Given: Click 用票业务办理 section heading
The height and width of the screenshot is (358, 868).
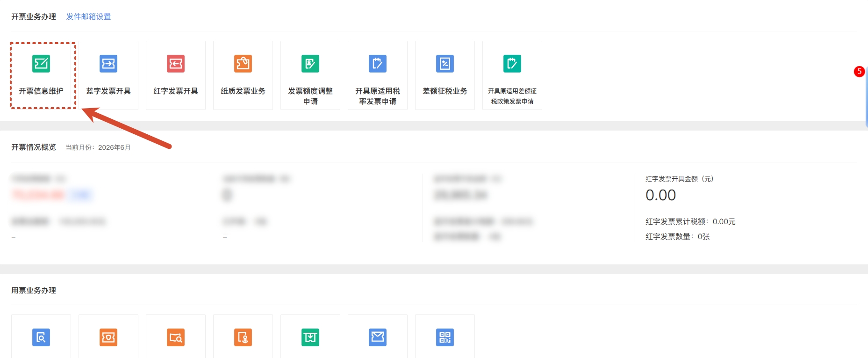Looking at the screenshot, I should click(x=34, y=291).
